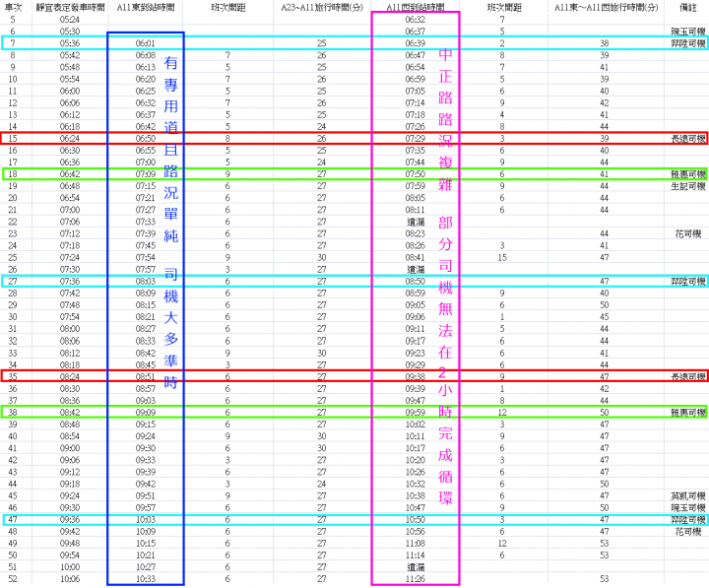Click 瑞玉司機 remark in trip 6 row
The image size is (709, 588).
pyautogui.click(x=687, y=32)
